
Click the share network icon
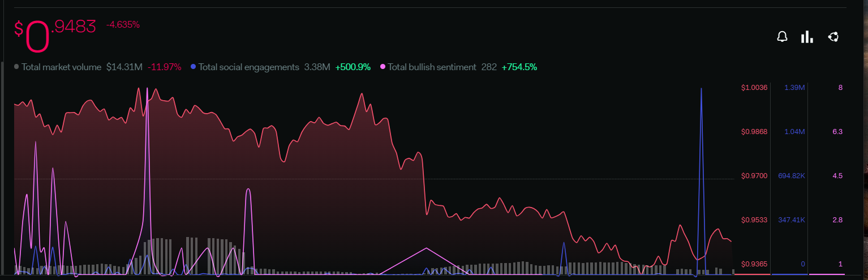[833, 37]
